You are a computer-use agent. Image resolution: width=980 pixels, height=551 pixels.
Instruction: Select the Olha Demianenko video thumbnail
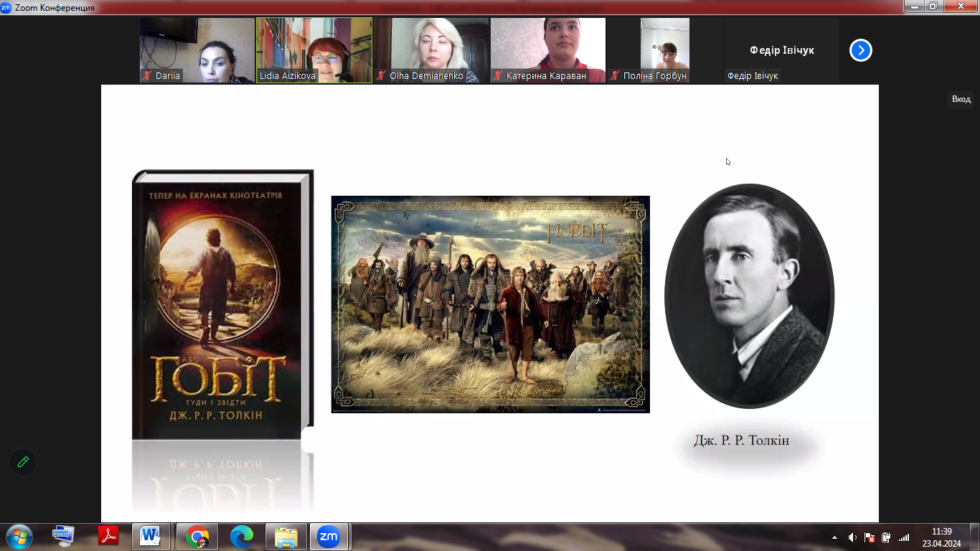(431, 50)
